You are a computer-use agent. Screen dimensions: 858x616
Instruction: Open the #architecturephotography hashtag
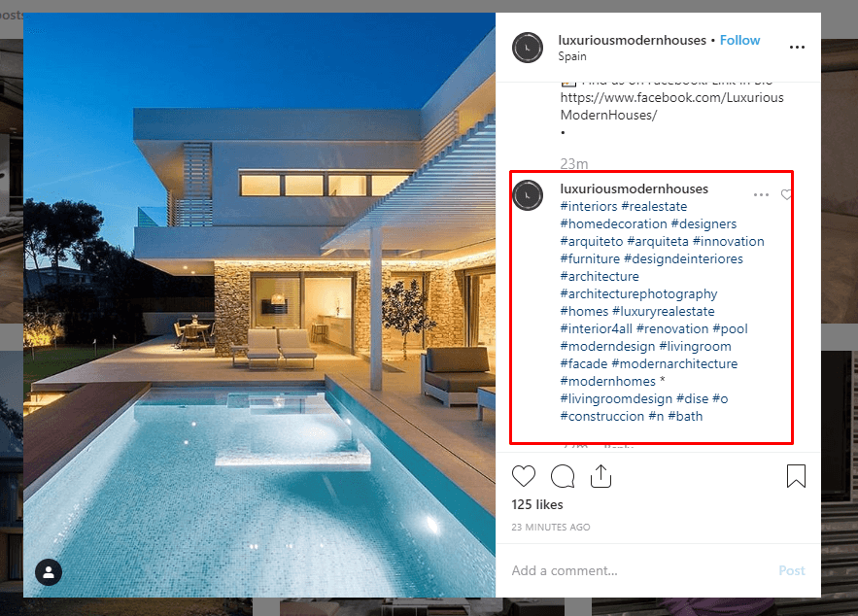pos(638,293)
